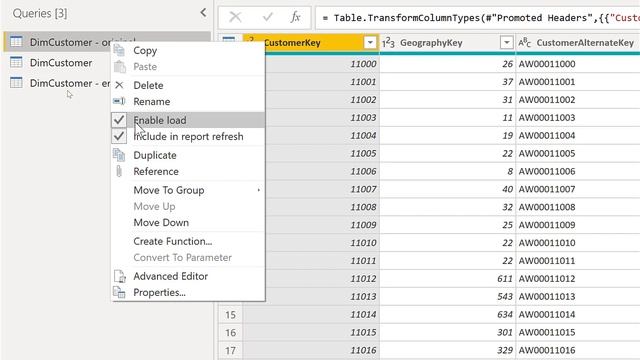
Task: Click GeographyKey cell value 26
Action: click(507, 64)
